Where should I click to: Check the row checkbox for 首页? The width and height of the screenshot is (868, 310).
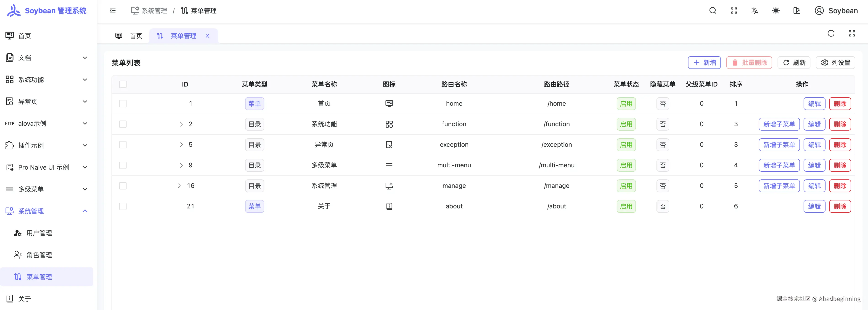pyautogui.click(x=123, y=104)
